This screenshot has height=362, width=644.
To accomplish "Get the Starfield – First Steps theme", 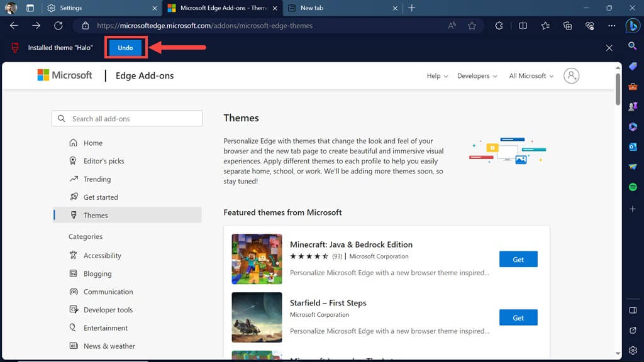I will tap(518, 317).
